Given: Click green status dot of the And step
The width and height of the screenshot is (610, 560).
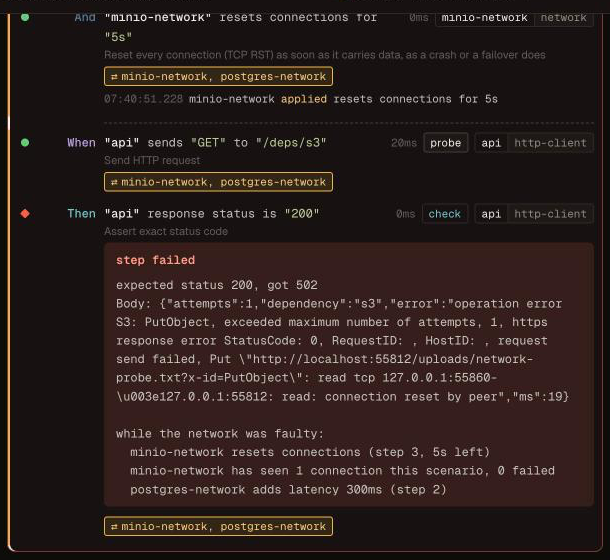Looking at the screenshot, I should (25, 17).
